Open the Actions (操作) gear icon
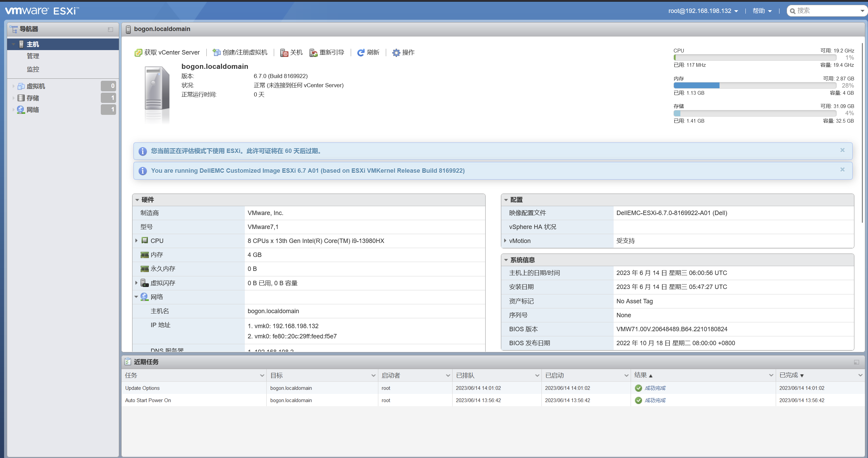The image size is (868, 458). [x=396, y=52]
